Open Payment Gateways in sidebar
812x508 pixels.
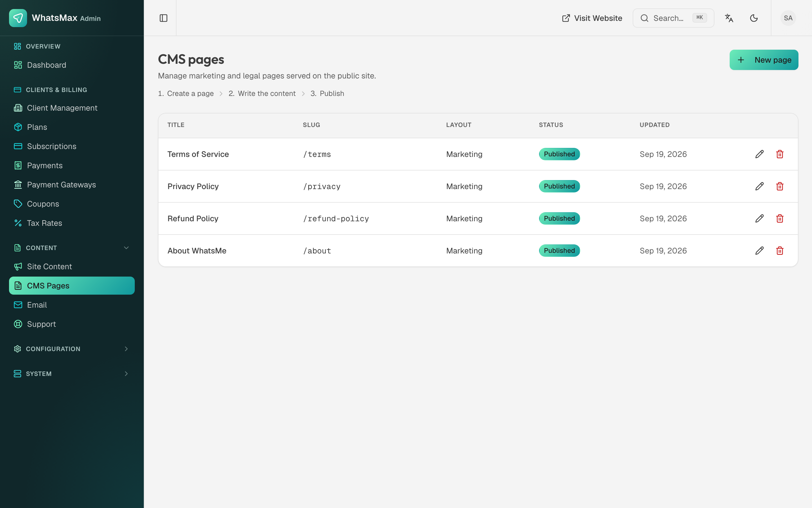coord(72,185)
